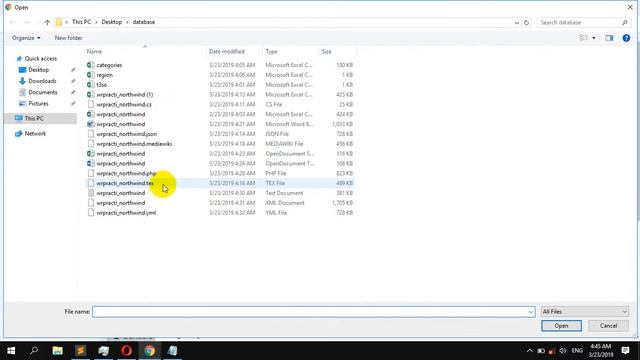Click the search magnifier in Search database

tap(624, 22)
